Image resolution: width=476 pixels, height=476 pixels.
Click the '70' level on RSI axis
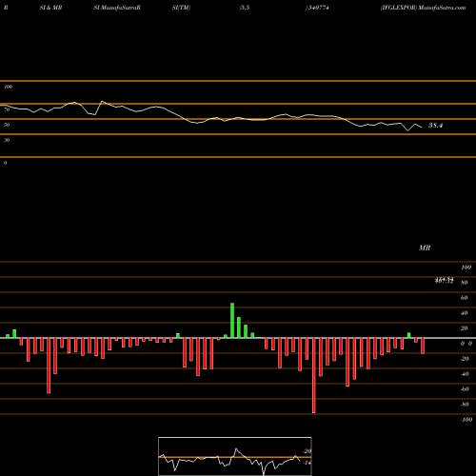pos(7,109)
